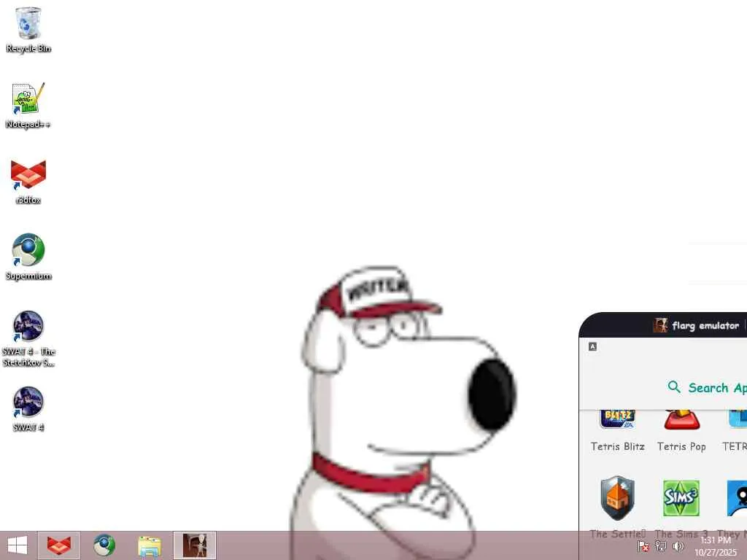Launch the Supermium desktop shortcut
The image size is (747, 560).
pyautogui.click(x=28, y=257)
